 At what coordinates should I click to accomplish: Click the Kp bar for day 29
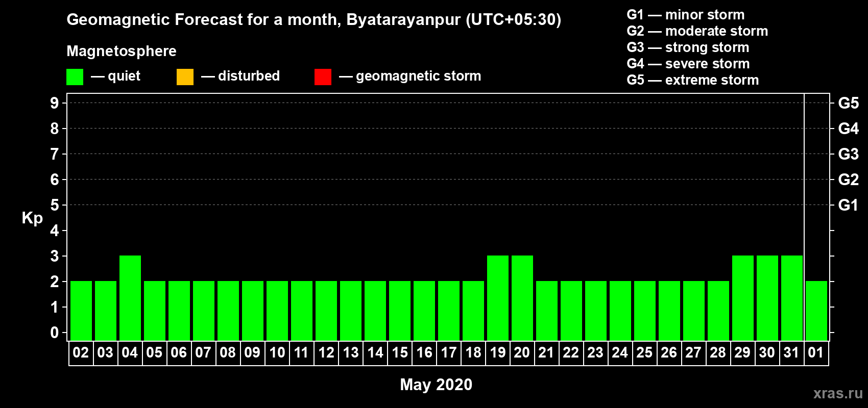click(743, 298)
